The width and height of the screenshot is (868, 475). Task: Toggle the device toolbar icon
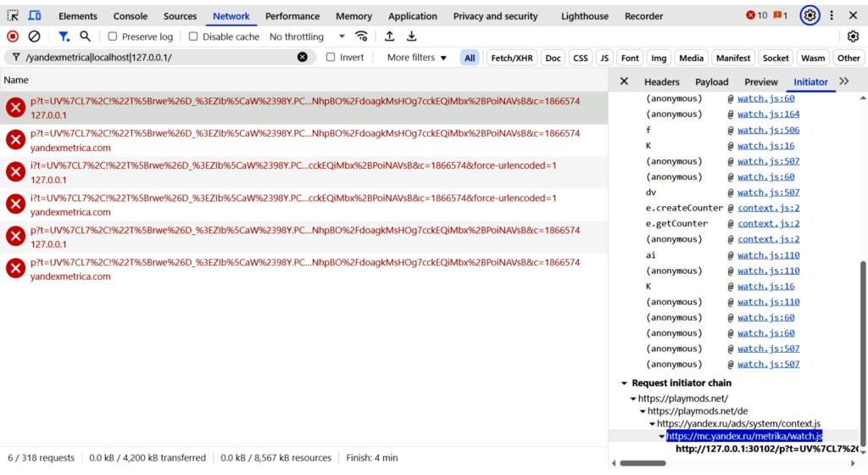tap(35, 15)
